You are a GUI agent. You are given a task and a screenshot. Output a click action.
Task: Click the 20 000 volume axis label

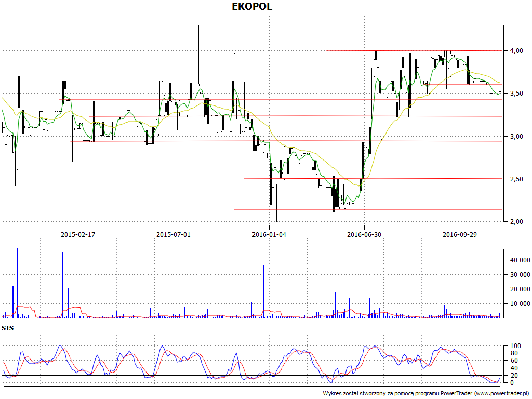pyautogui.click(x=520, y=289)
